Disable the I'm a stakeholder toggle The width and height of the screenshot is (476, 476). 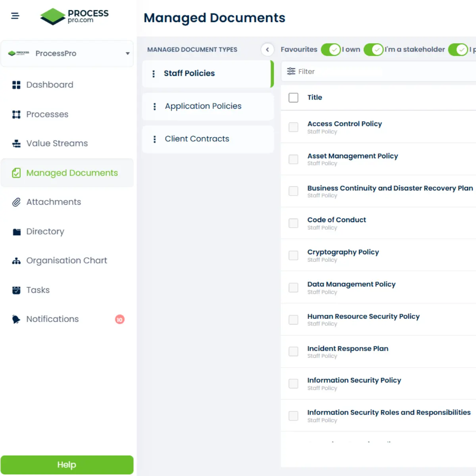458,50
